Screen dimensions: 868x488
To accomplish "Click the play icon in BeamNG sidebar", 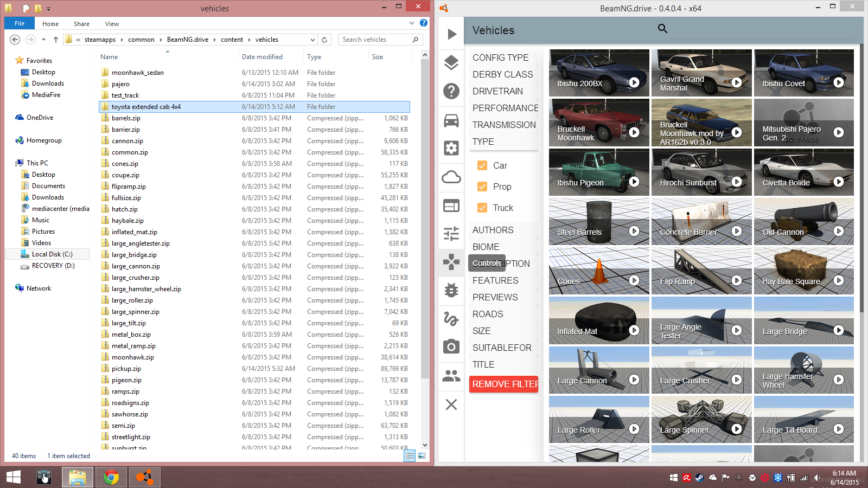I will point(451,34).
